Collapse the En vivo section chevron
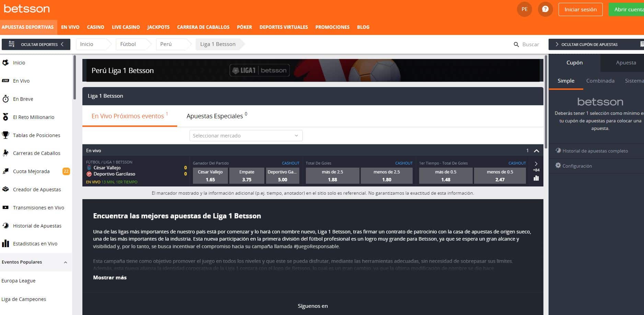Viewport: 644px width, 315px height. 537,150
